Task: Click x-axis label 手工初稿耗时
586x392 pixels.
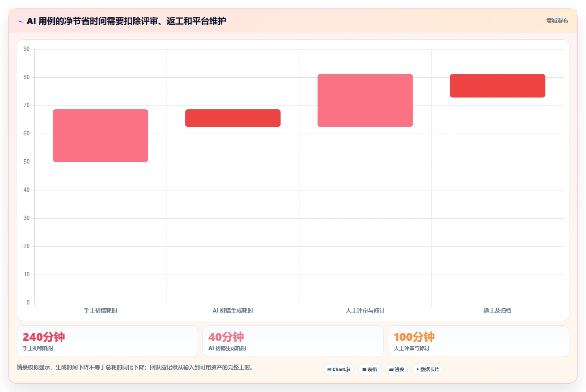Action: coord(100,310)
